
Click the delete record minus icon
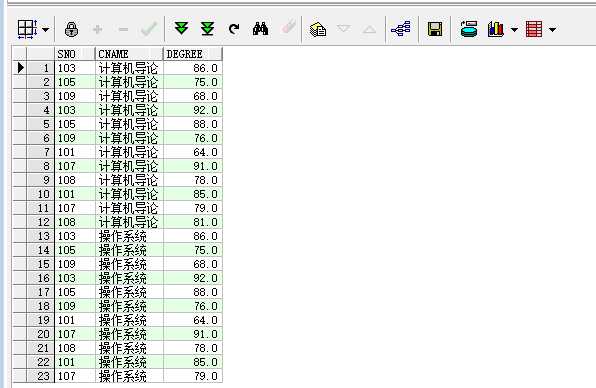[x=123, y=29]
